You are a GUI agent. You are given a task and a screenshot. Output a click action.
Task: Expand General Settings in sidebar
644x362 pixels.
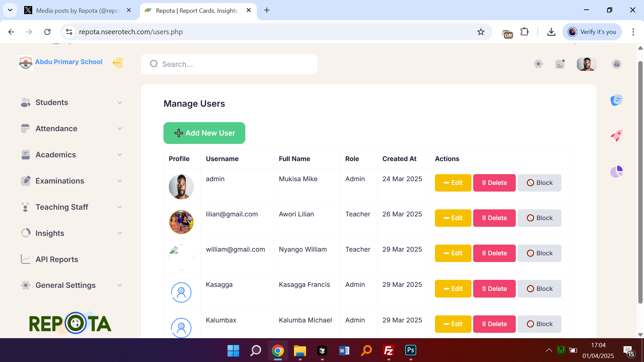click(71, 286)
